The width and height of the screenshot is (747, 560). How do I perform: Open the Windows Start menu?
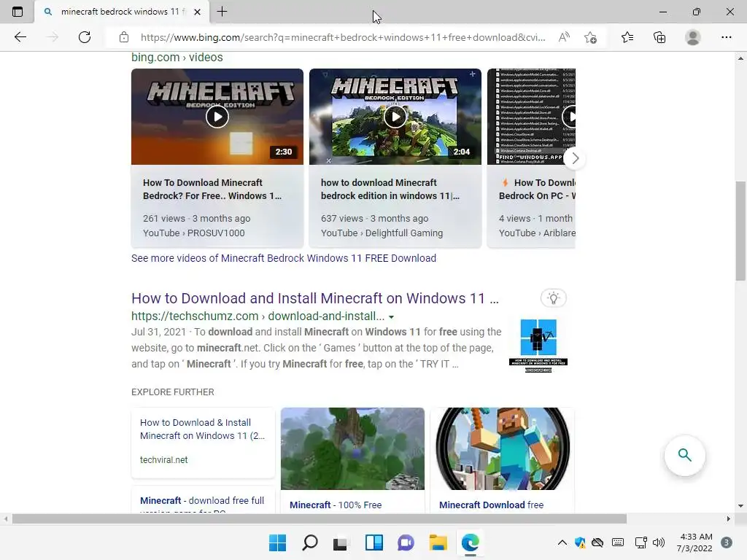[x=277, y=542]
